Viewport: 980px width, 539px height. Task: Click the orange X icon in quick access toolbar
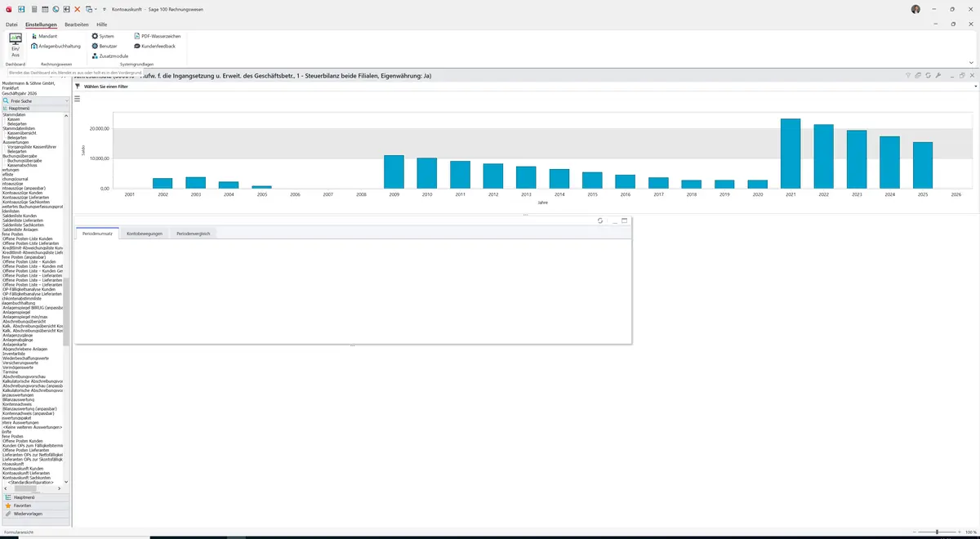coord(78,9)
